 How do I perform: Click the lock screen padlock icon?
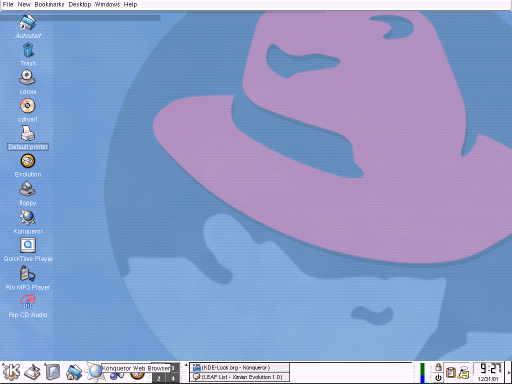[x=438, y=367]
